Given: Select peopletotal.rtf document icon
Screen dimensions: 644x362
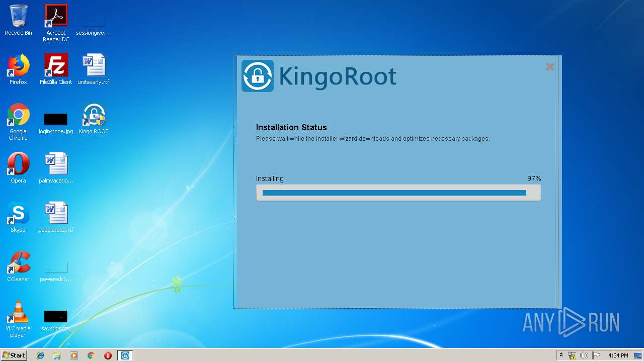Looking at the screenshot, I should coord(56,217).
